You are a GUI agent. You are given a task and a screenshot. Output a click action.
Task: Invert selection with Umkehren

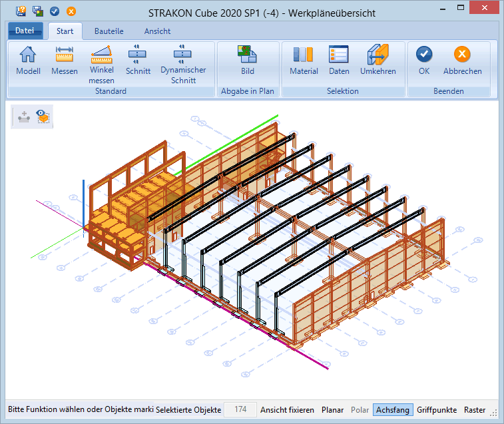(x=378, y=55)
